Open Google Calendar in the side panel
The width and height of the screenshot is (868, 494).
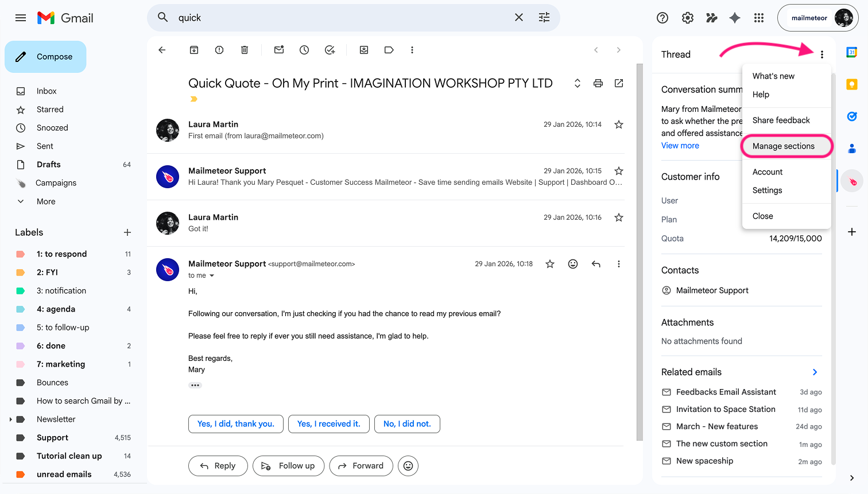852,52
